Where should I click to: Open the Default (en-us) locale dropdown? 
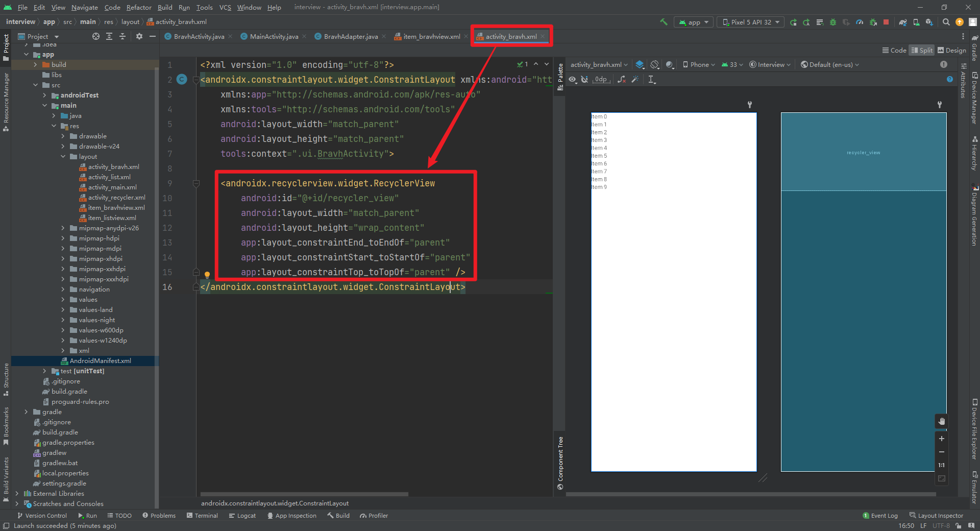tap(830, 64)
